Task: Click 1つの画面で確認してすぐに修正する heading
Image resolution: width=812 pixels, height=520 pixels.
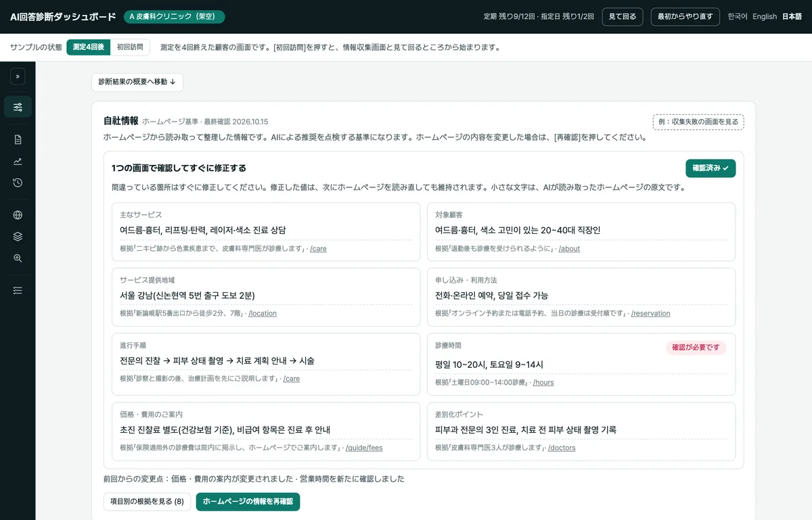Action: [x=179, y=168]
